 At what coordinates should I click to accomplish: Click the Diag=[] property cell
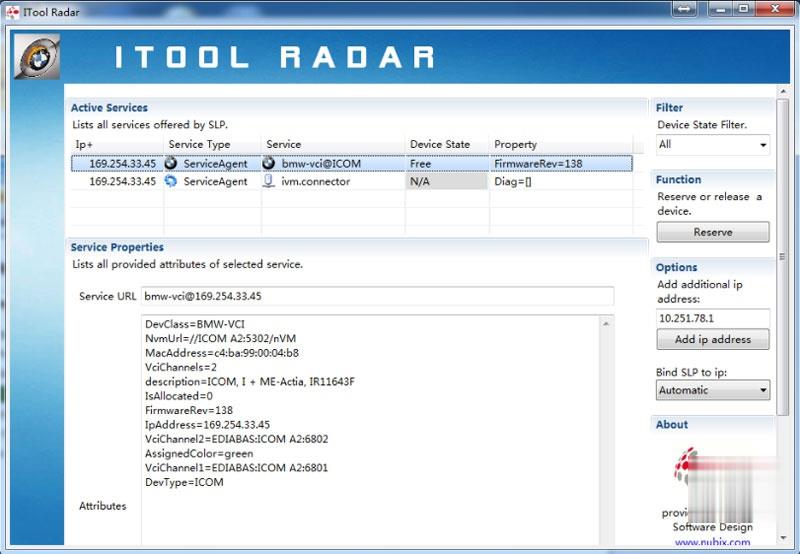[x=561, y=181]
